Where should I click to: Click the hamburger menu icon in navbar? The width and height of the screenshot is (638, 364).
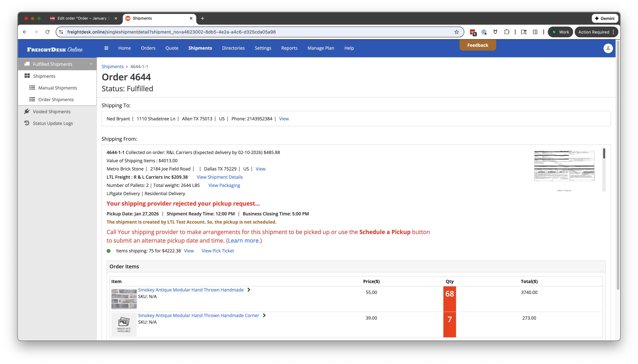106,48
